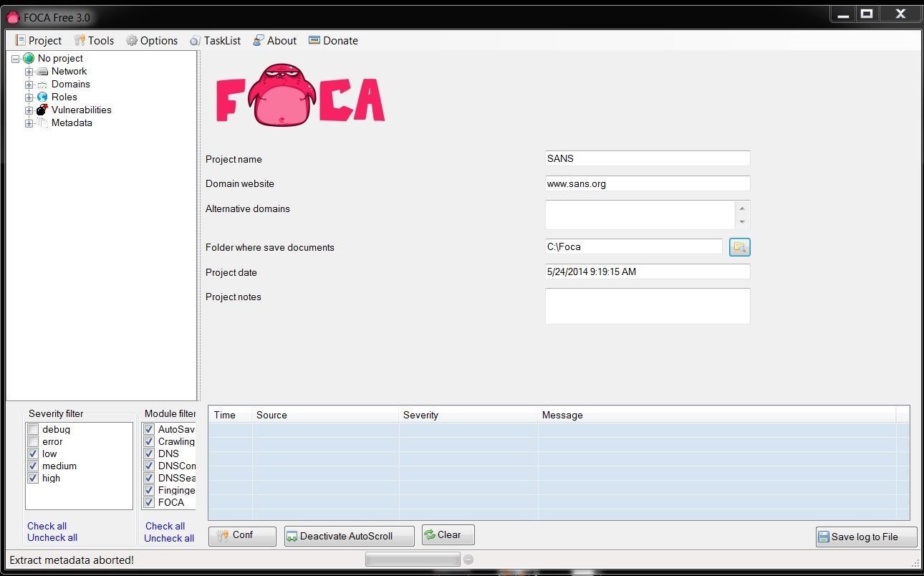924x576 pixels.
Task: Toggle the DNS module filter checkbox
Action: coord(149,454)
